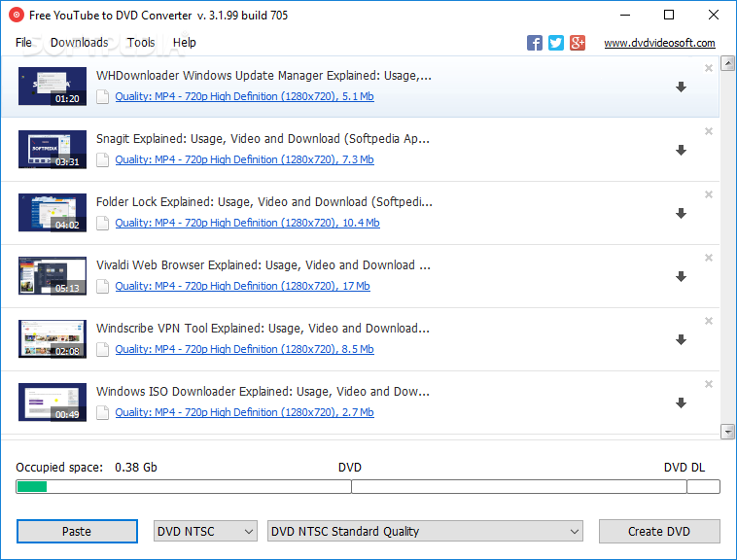Select Windows ISO Downloader thumbnail 00:49
Viewport: 737px width, 560px height.
53,402
